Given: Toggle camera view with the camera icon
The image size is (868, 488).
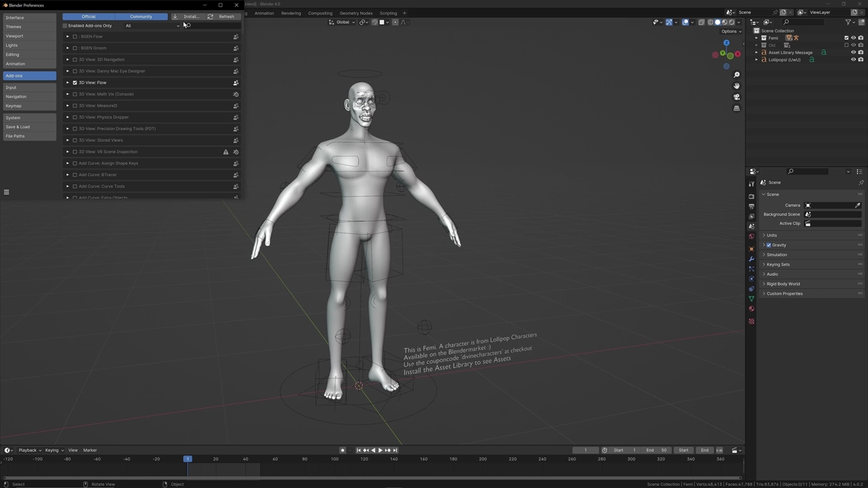Looking at the screenshot, I should click(x=736, y=97).
